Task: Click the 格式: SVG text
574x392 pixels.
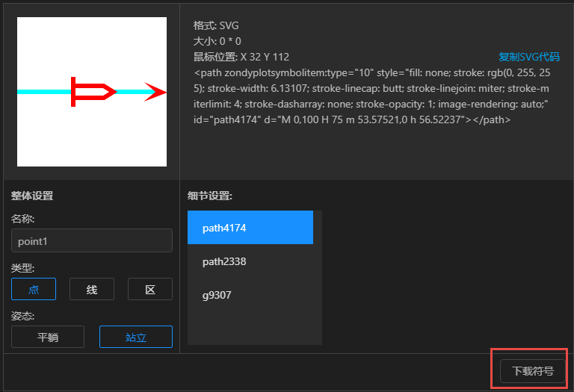Action: [x=216, y=25]
